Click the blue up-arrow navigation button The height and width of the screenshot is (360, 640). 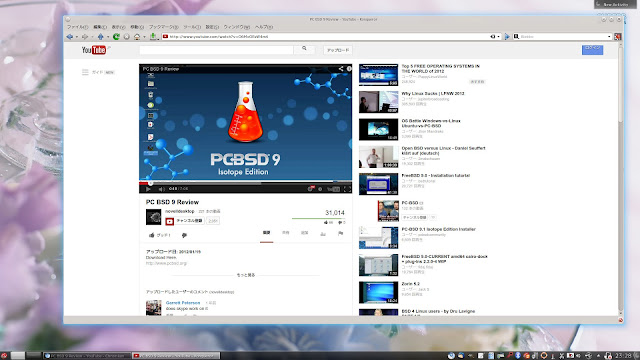pyautogui.click(x=100, y=37)
